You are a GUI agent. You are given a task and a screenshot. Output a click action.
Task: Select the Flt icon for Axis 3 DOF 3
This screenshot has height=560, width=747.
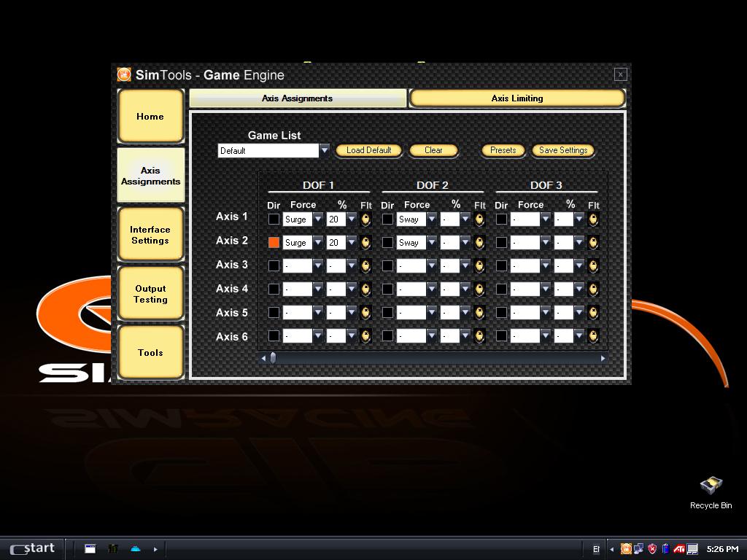[x=593, y=265]
